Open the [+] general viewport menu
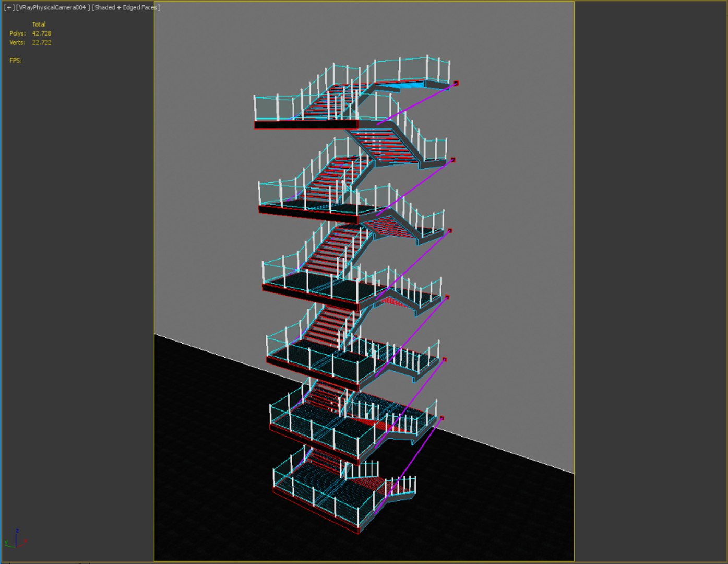The image size is (728, 564). (9, 7)
